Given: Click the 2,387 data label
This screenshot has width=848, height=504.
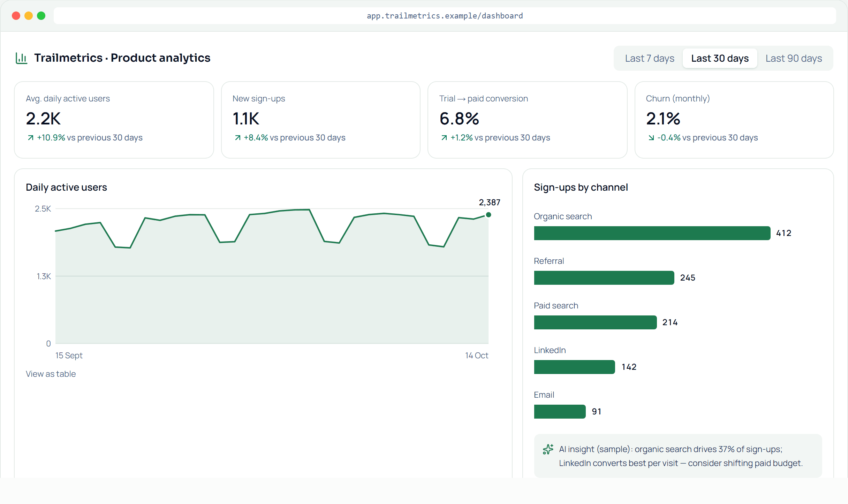Looking at the screenshot, I should click(490, 203).
